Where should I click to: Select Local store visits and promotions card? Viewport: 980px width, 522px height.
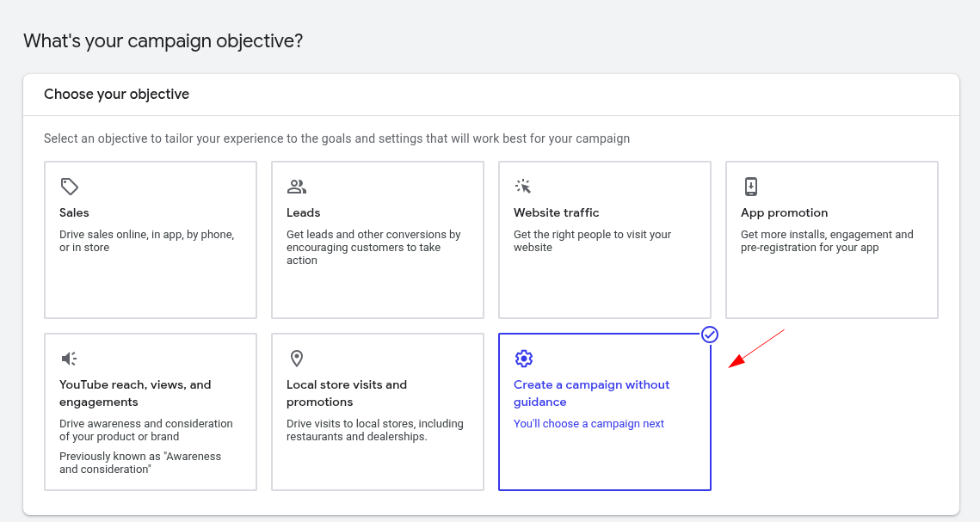tap(378, 412)
